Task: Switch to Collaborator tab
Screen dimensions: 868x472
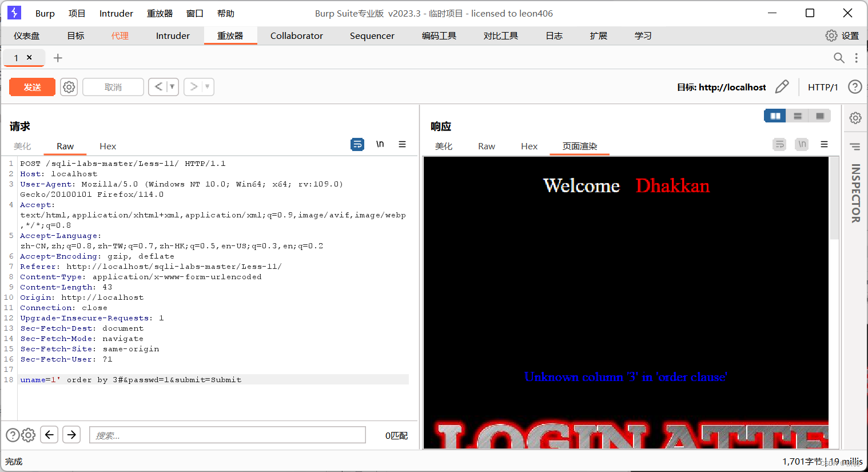Action: [x=297, y=35]
